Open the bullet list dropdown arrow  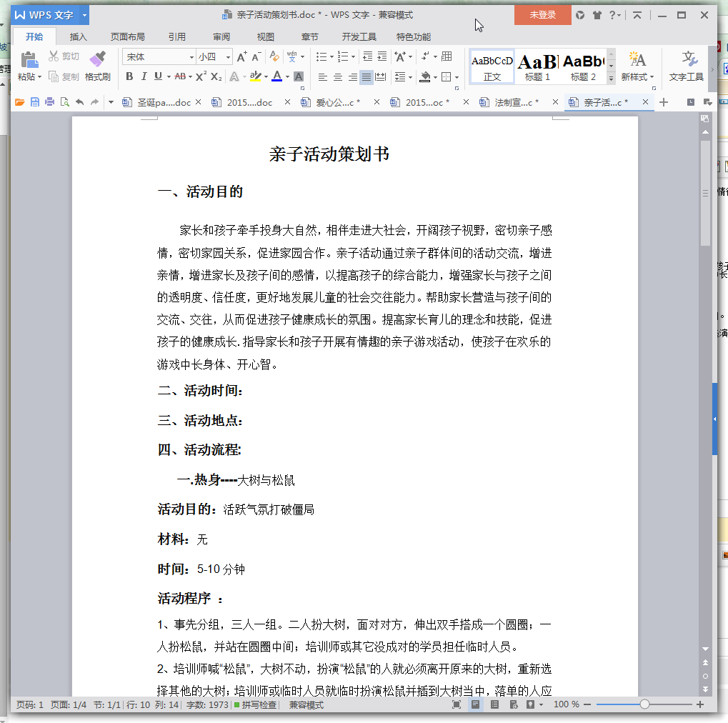point(331,57)
